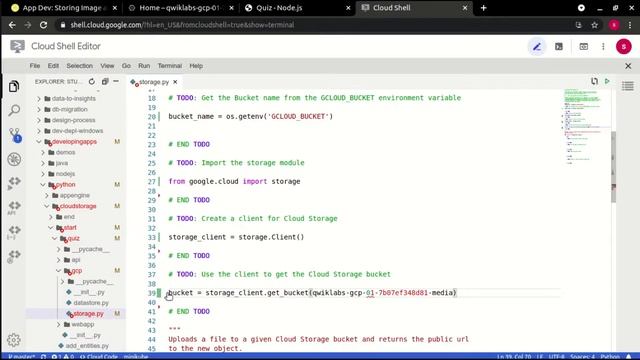Place cursor on line 39 bucket code
Image resolution: width=640 pixels, height=360 pixels.
[312, 293]
